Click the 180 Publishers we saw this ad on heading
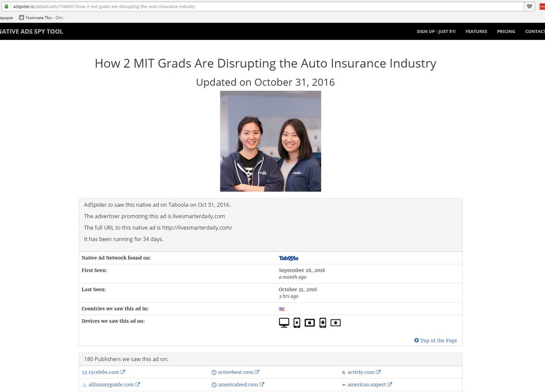545x392 pixels. [126, 359]
